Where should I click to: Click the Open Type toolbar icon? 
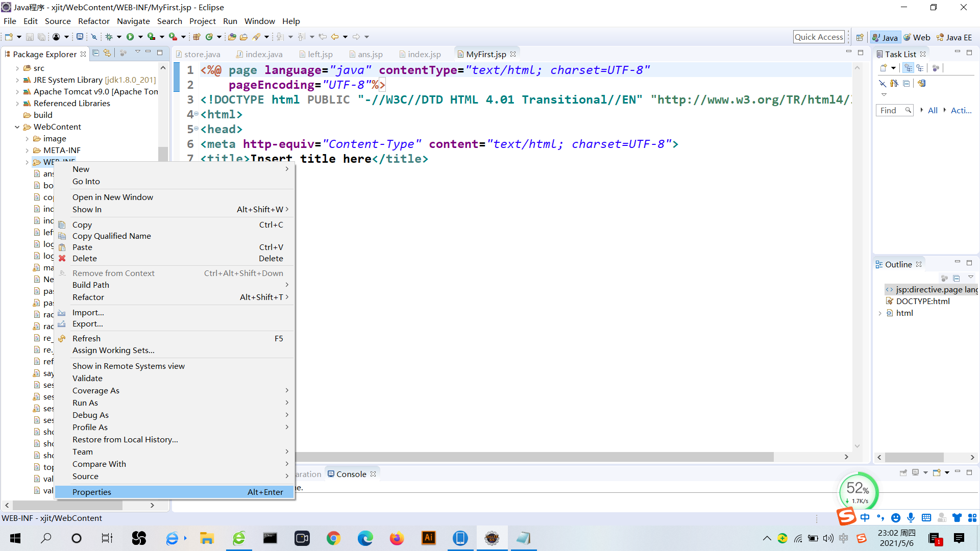(232, 37)
